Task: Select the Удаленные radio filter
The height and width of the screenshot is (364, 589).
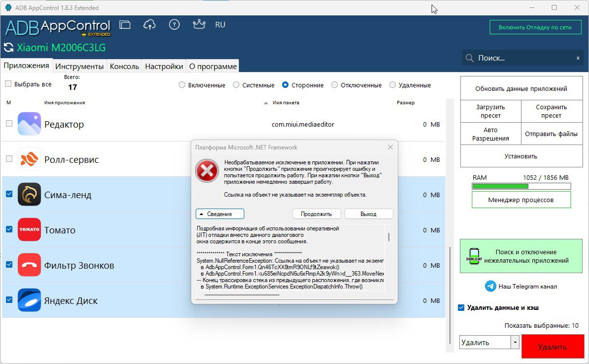Action: (x=392, y=85)
